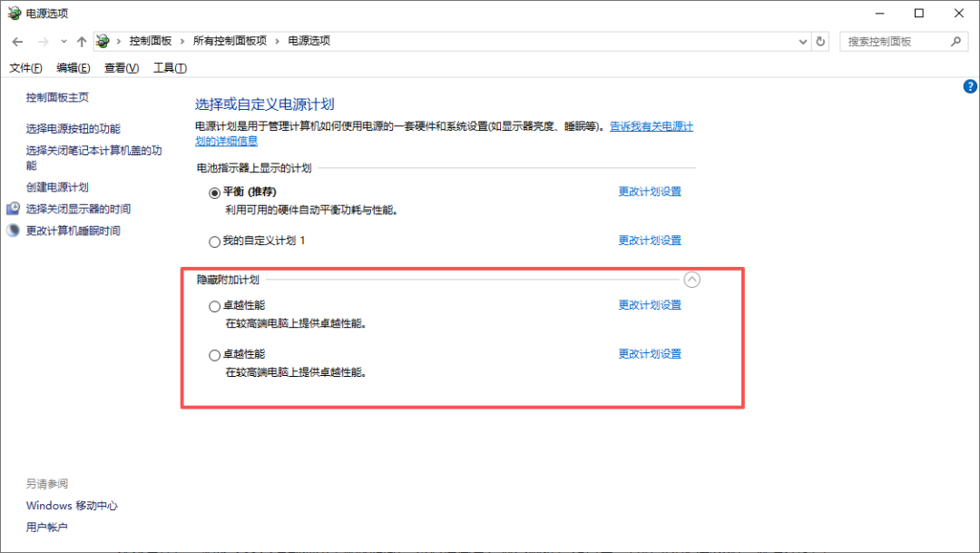
Task: Select the lower 卓越性能 radio button
Action: pos(214,355)
